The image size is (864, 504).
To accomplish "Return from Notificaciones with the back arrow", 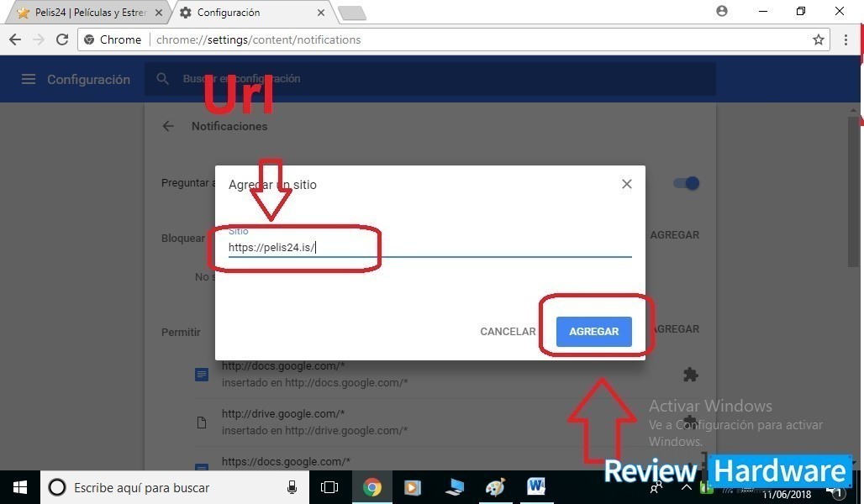I will coord(168,126).
